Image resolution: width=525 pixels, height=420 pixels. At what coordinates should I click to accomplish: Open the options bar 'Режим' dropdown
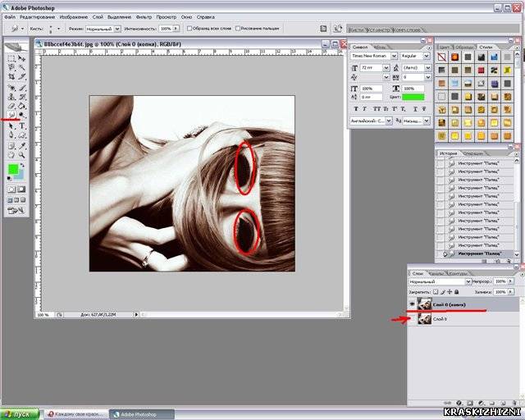[117, 29]
